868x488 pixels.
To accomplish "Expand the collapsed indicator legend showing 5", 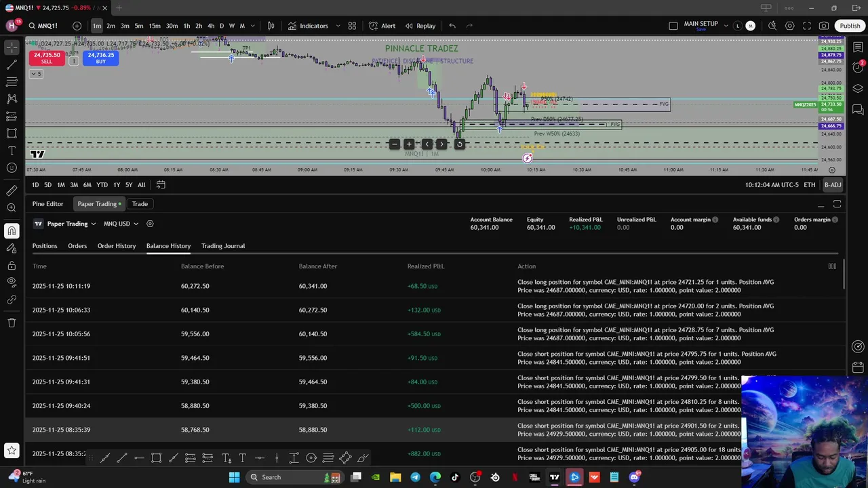I will 36,73.
